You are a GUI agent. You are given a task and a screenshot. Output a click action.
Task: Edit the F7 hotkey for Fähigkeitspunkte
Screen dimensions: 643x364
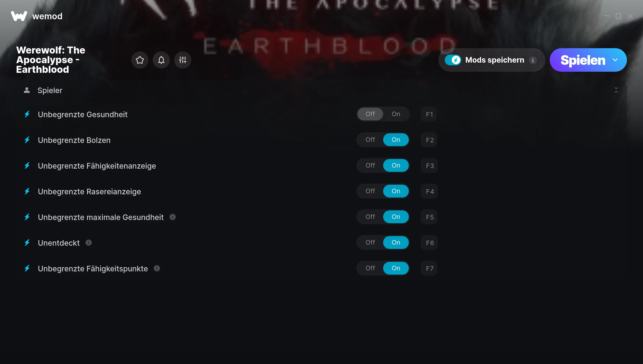(429, 268)
